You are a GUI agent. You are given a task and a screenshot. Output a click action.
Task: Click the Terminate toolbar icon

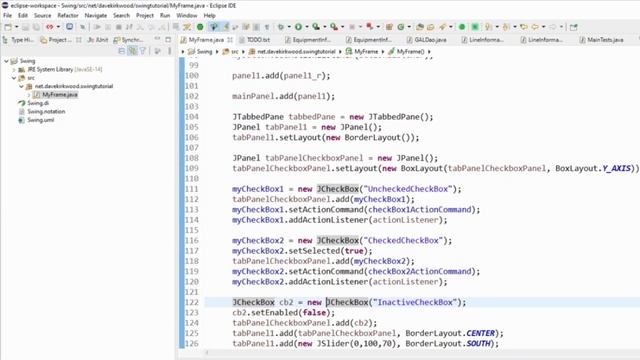point(118,27)
